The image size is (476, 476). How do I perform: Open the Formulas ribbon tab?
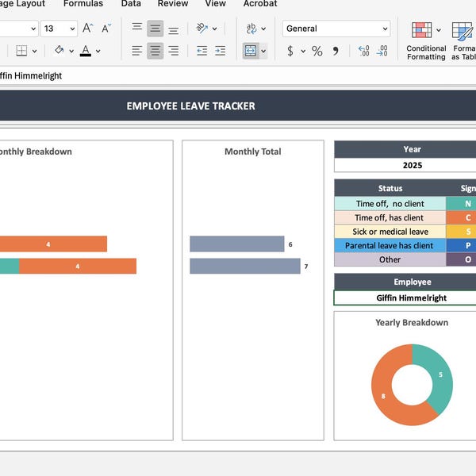[83, 4]
